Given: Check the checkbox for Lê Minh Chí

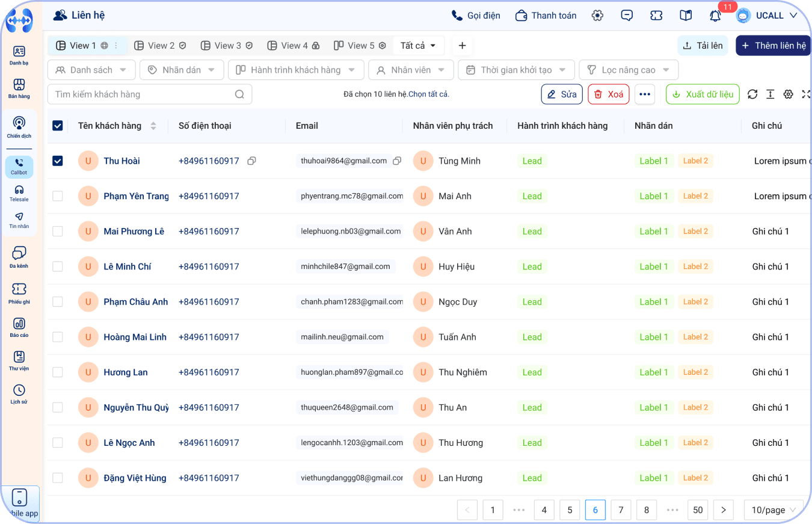Looking at the screenshot, I should coord(58,267).
